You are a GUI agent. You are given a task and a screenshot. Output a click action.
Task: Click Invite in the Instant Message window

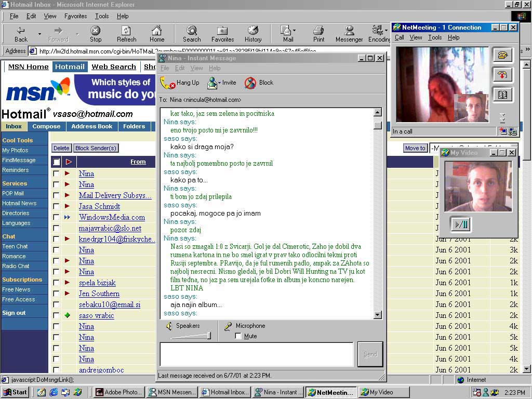click(221, 83)
